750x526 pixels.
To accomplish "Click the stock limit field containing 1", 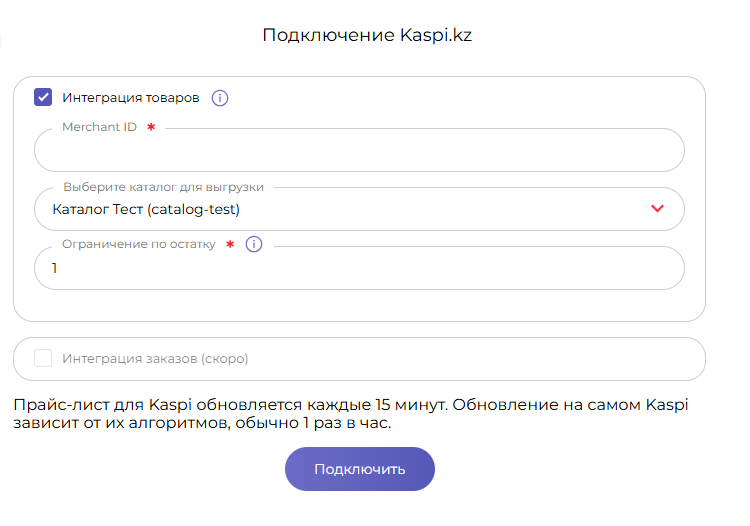I will [359, 269].
